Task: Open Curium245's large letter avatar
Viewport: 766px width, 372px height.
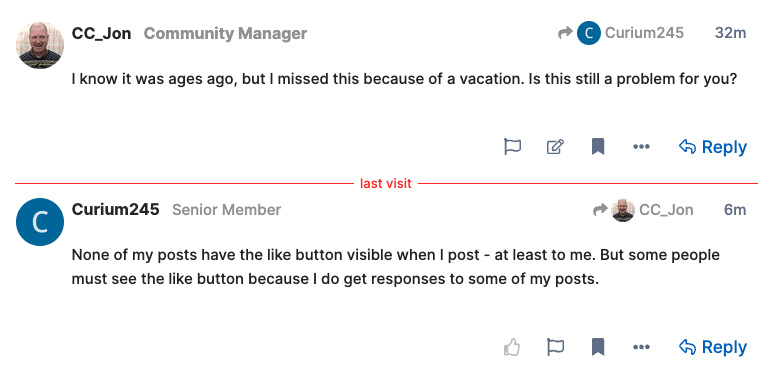Action: pyautogui.click(x=40, y=221)
